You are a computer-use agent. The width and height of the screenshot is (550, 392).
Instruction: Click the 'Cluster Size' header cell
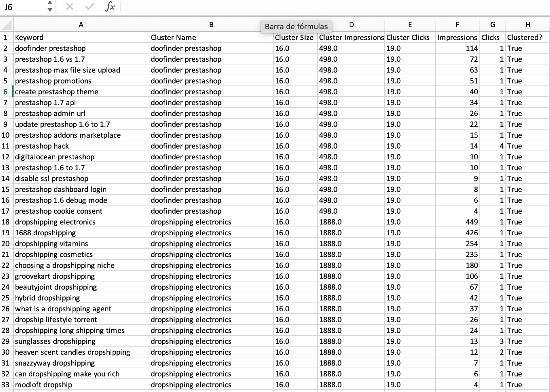click(295, 37)
